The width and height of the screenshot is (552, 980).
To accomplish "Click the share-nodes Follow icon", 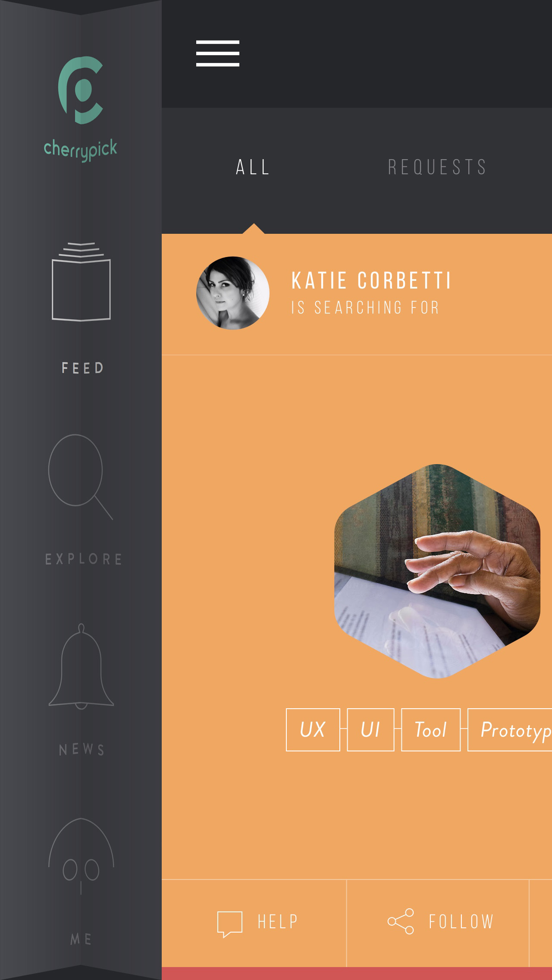I will (401, 921).
